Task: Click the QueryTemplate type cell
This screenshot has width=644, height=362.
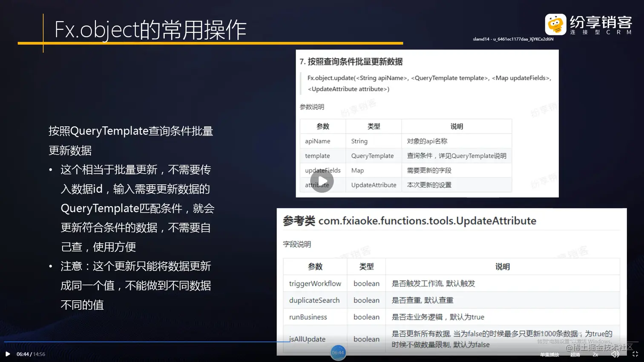Action: pos(374,156)
